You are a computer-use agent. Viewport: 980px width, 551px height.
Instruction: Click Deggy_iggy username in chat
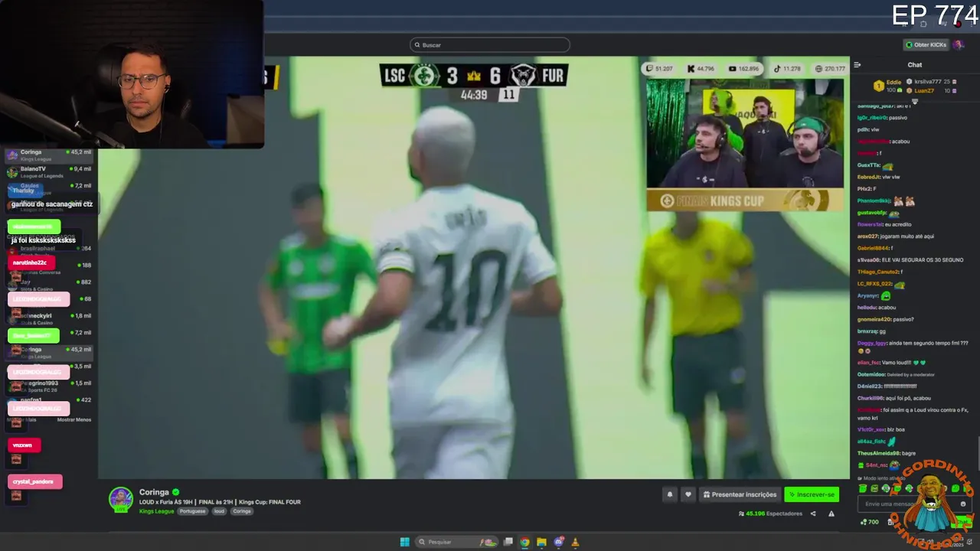(x=872, y=343)
